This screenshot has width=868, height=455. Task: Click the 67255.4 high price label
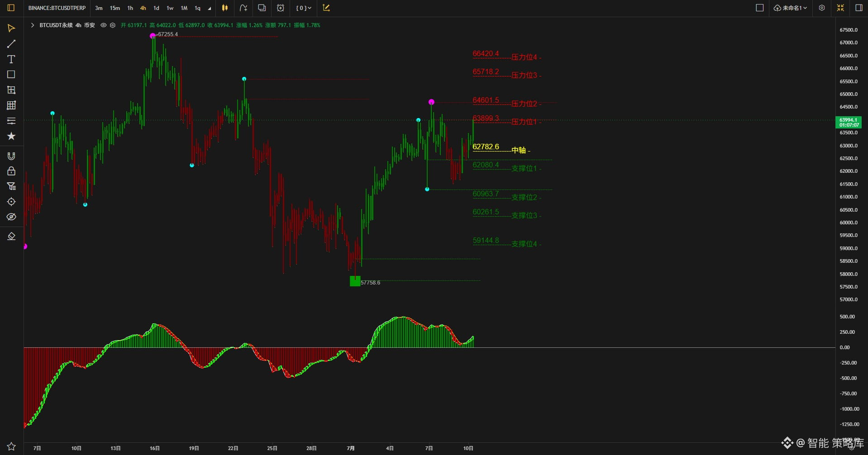[167, 34]
